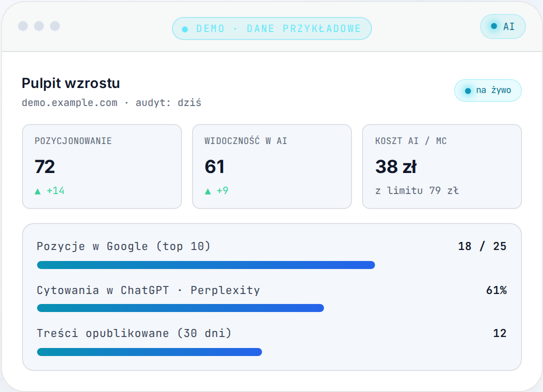Click the 18 / 25 value
Viewport: 543px width, 392px height.
pos(482,246)
